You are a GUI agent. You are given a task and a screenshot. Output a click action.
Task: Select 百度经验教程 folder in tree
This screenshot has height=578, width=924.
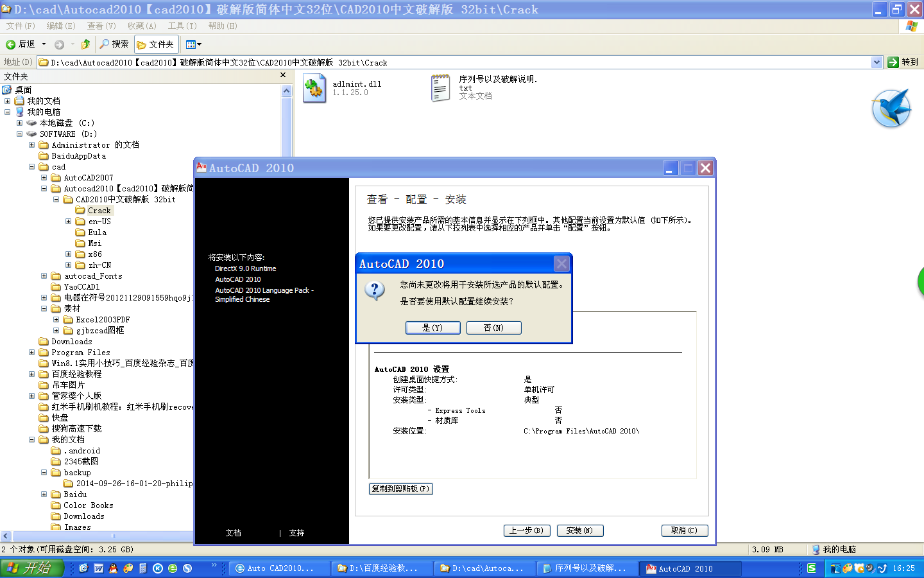point(76,374)
